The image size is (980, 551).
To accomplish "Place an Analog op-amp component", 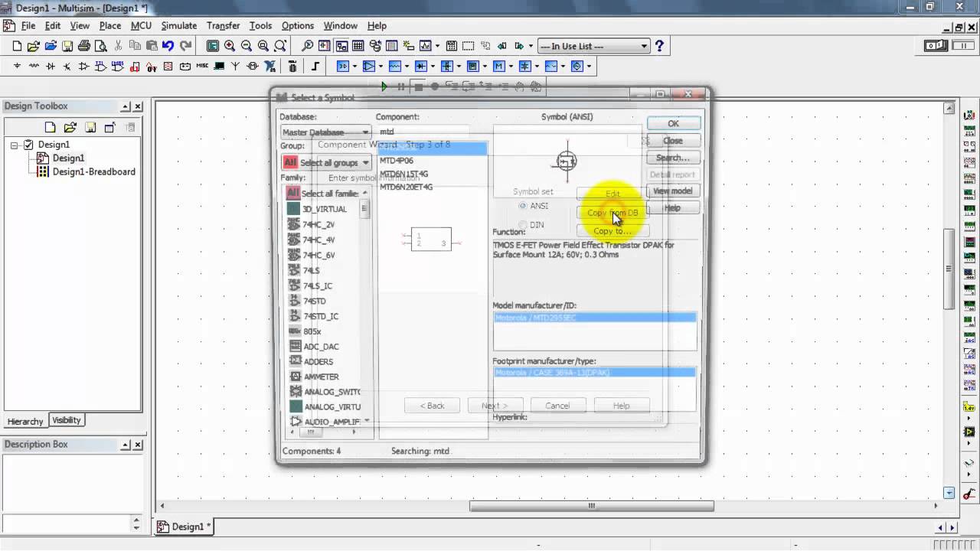I will coord(84,67).
